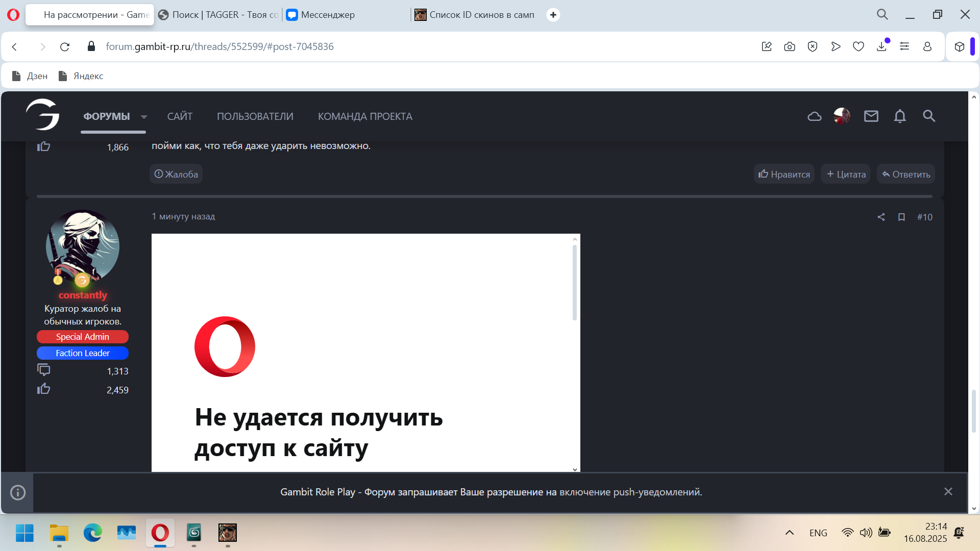Switch to Мессенджер browser tab
Image resolution: width=980 pixels, height=551 pixels.
click(327, 15)
